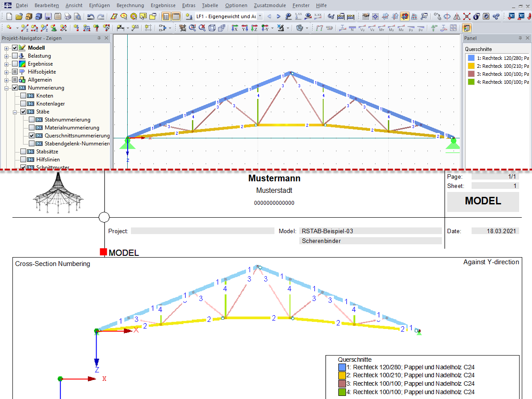
Task: Open the Hilfe menu
Action: pyautogui.click(x=321, y=5)
